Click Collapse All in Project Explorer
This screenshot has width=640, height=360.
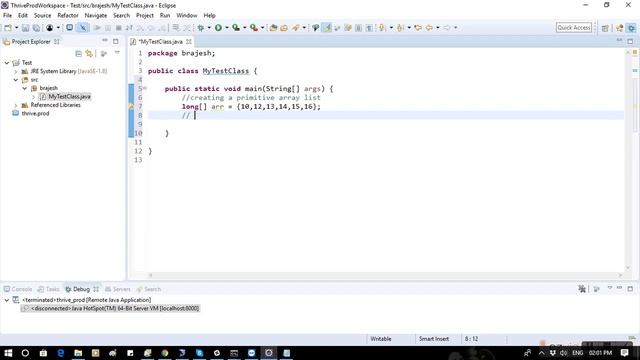pos(78,53)
